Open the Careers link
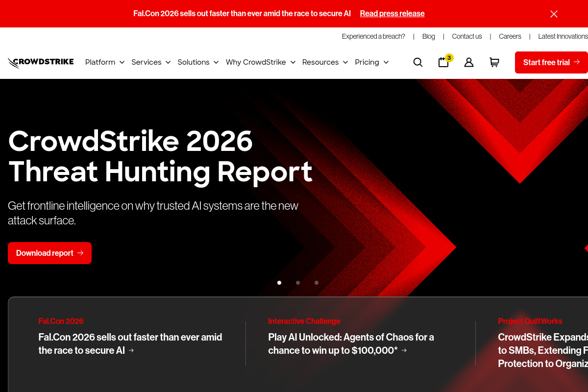588x392 pixels. pyautogui.click(x=510, y=36)
